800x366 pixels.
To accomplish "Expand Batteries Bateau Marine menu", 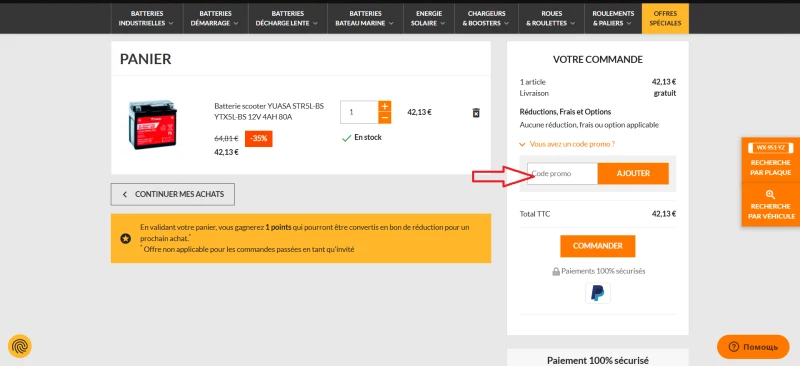I will pyautogui.click(x=364, y=18).
